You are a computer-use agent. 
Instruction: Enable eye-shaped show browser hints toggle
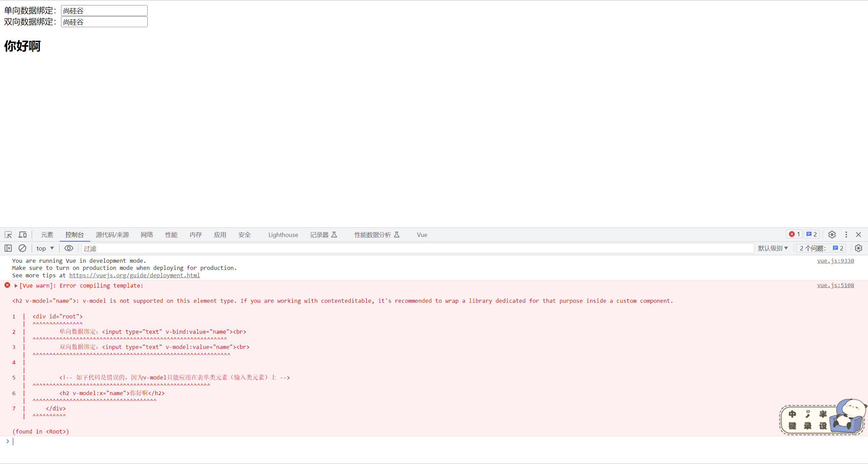pyautogui.click(x=68, y=248)
